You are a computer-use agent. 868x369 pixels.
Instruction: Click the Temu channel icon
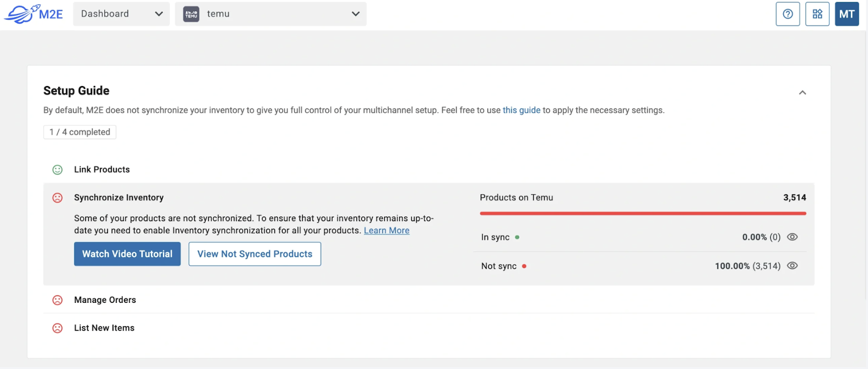(x=191, y=14)
